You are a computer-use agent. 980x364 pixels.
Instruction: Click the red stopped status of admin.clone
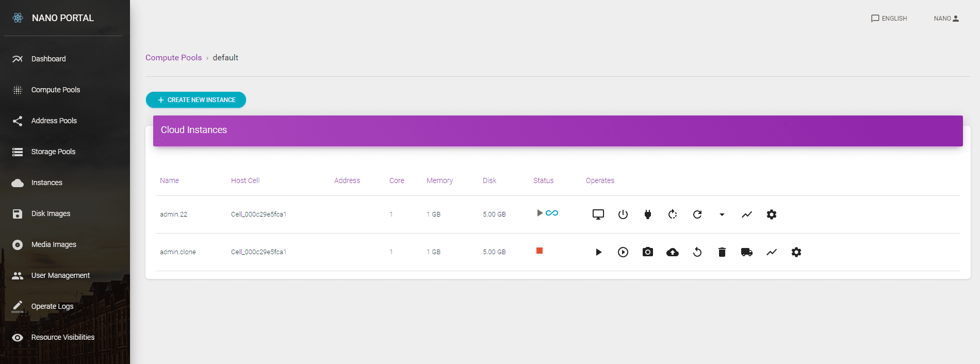coord(539,251)
